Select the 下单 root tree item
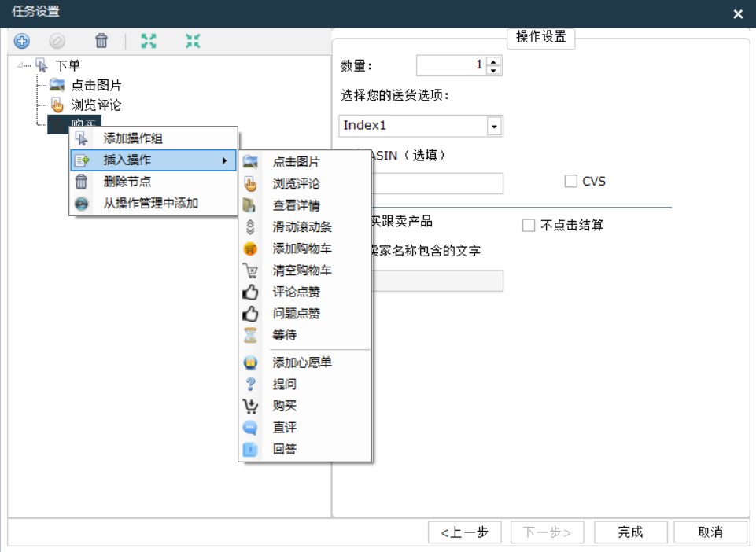756x552 pixels. 68,65
